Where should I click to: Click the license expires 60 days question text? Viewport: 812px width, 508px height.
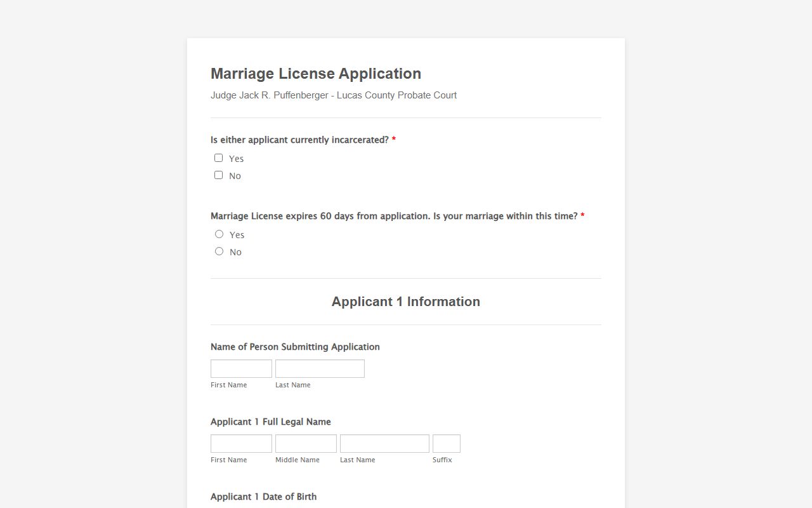tap(394, 216)
